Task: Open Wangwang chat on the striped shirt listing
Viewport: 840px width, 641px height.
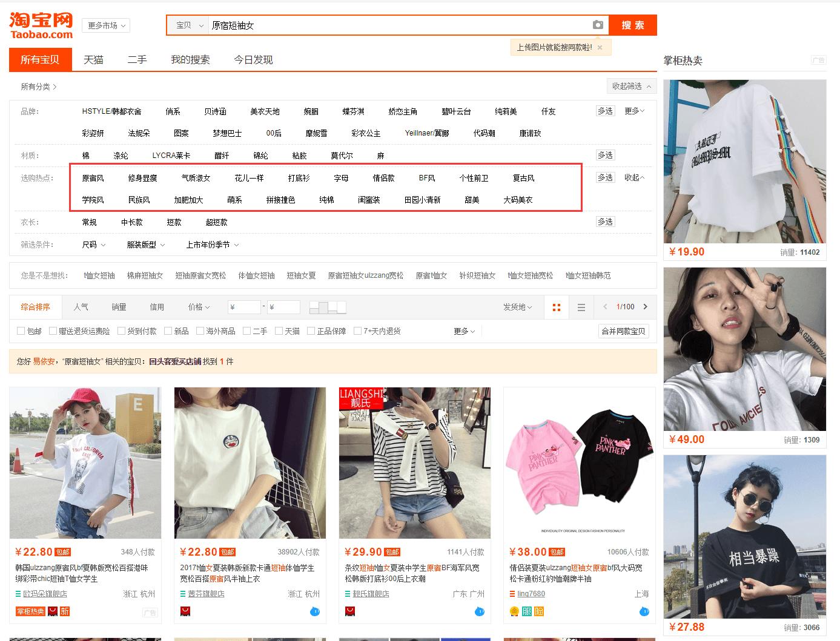Action: click(x=479, y=612)
